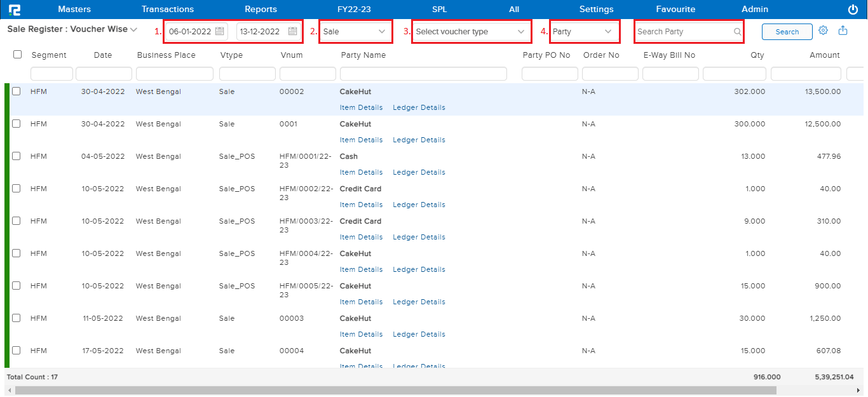Image resolution: width=868 pixels, height=397 pixels.
Task: Select the FY22-23 menu item
Action: pos(354,10)
